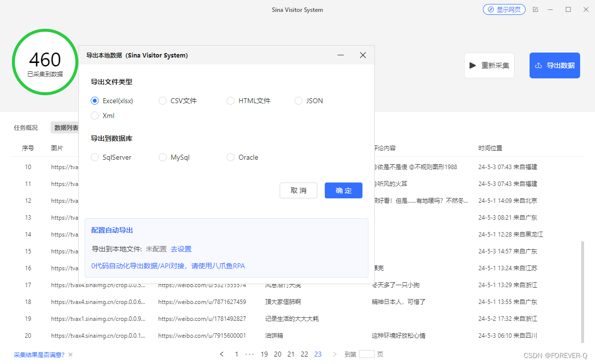Open the 去设置 link for auto export
Screen dimensions: 595x364
tap(181, 249)
